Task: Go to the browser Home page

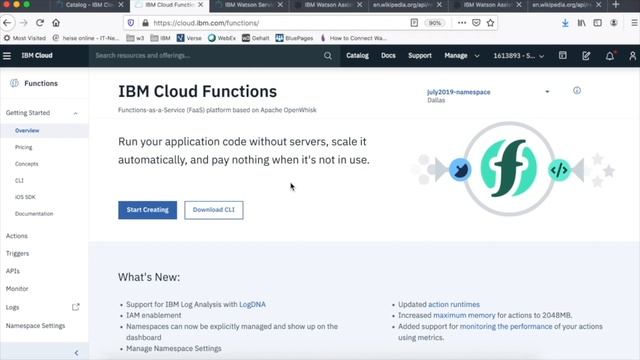Action: pyautogui.click(x=56, y=23)
